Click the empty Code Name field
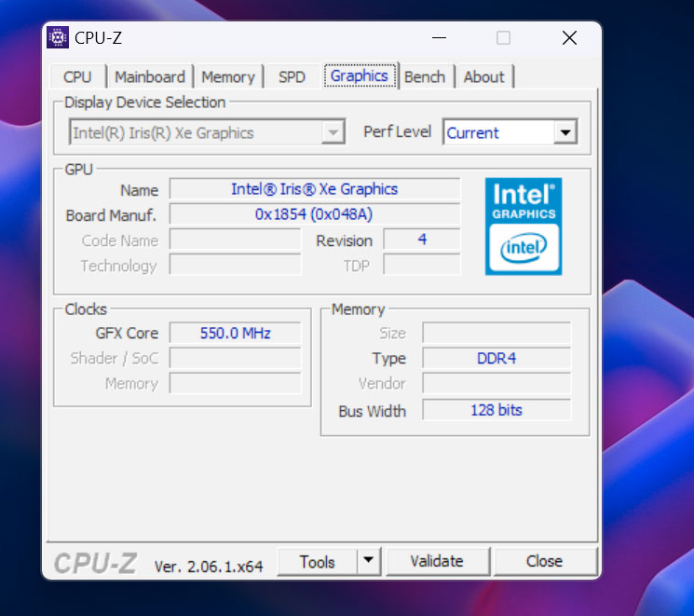The image size is (694, 616). pyautogui.click(x=235, y=240)
